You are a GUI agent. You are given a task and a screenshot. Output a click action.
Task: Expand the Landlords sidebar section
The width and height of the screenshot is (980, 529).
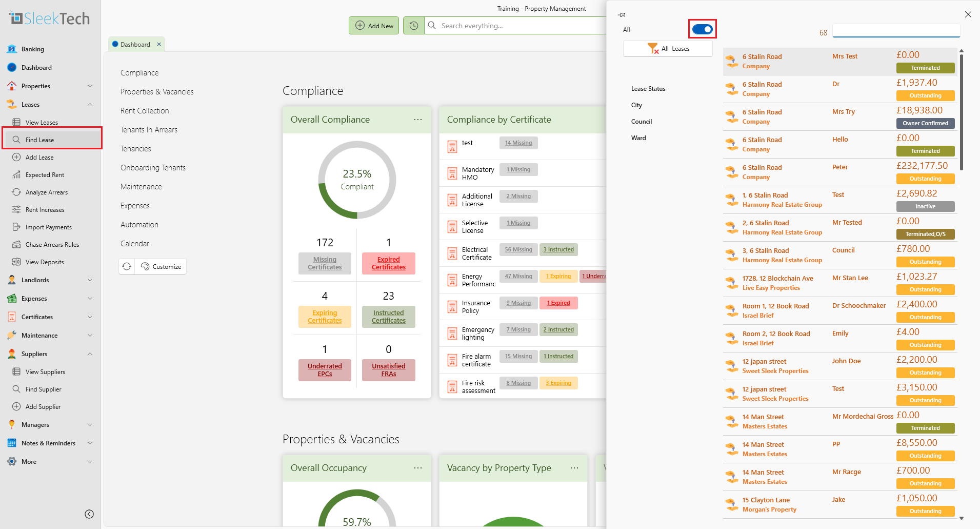coord(90,280)
